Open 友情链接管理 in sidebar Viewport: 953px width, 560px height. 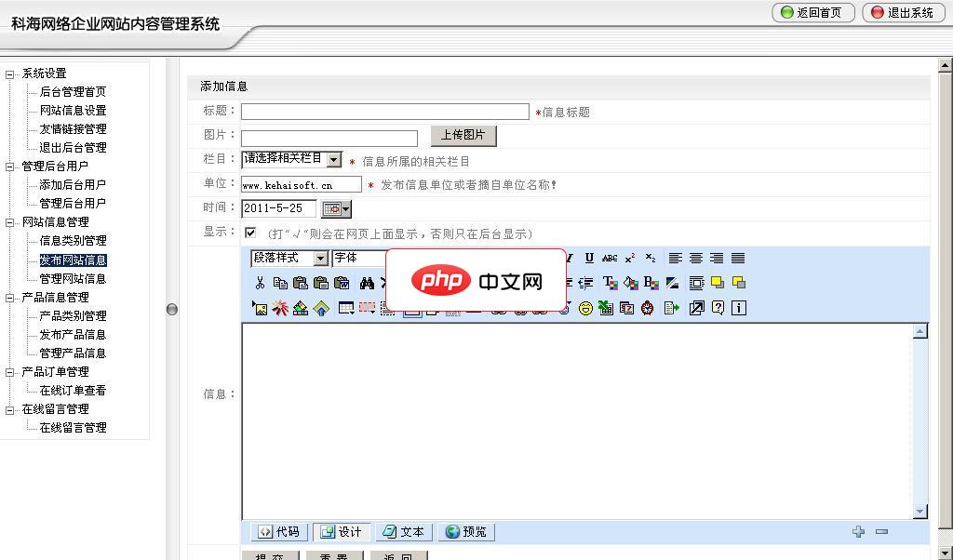coord(73,129)
